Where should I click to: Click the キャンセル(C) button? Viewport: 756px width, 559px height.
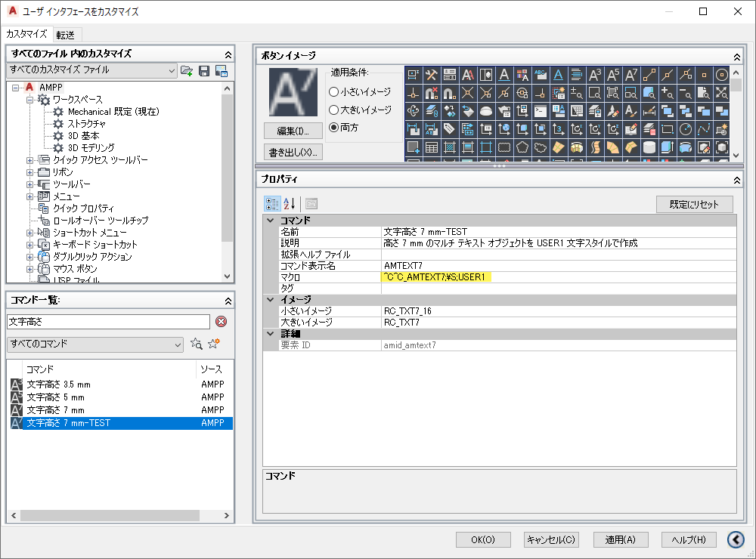551,539
